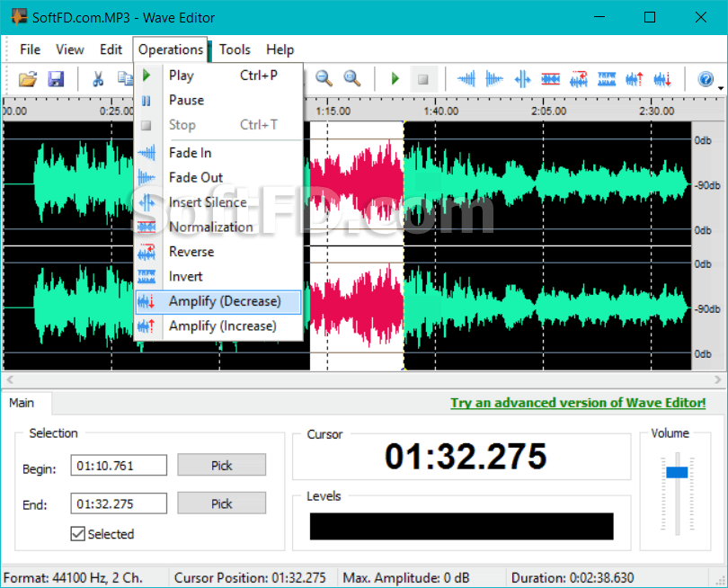Toggle the Selected checkbox
728x588 pixels.
click(x=78, y=534)
